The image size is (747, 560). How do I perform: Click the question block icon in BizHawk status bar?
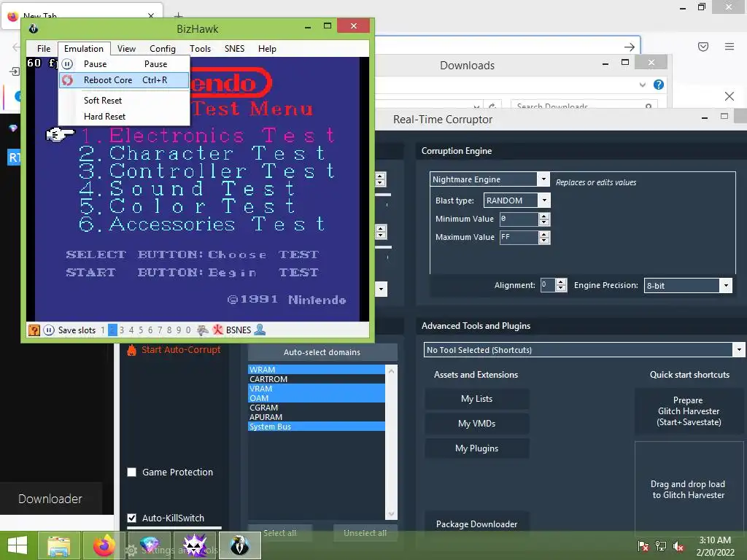coord(34,330)
